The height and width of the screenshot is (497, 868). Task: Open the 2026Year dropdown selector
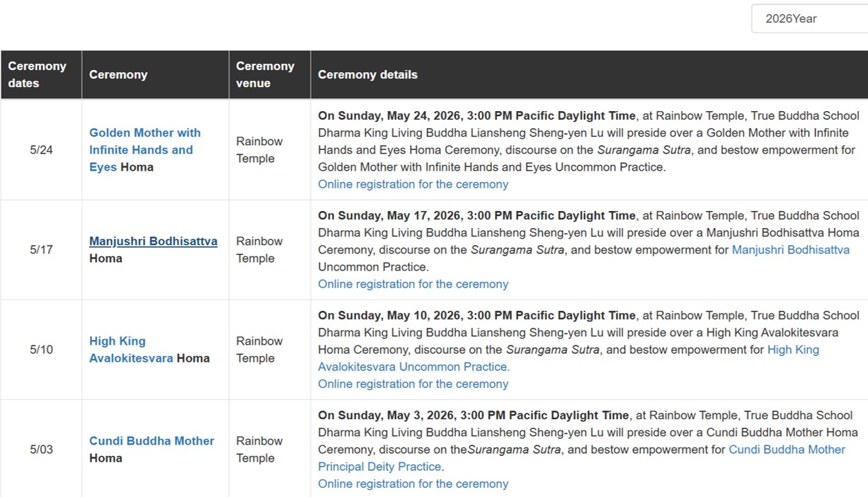click(809, 19)
